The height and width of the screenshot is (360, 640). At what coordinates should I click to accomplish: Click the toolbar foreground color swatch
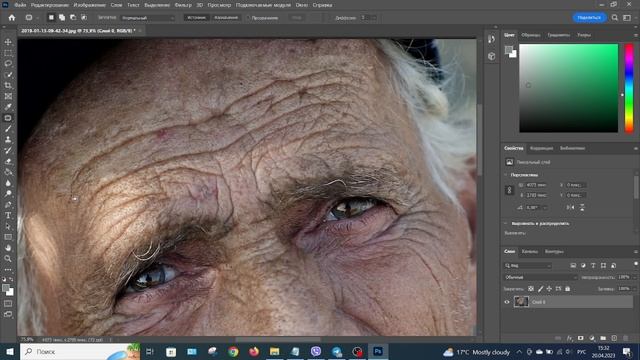(x=6, y=288)
